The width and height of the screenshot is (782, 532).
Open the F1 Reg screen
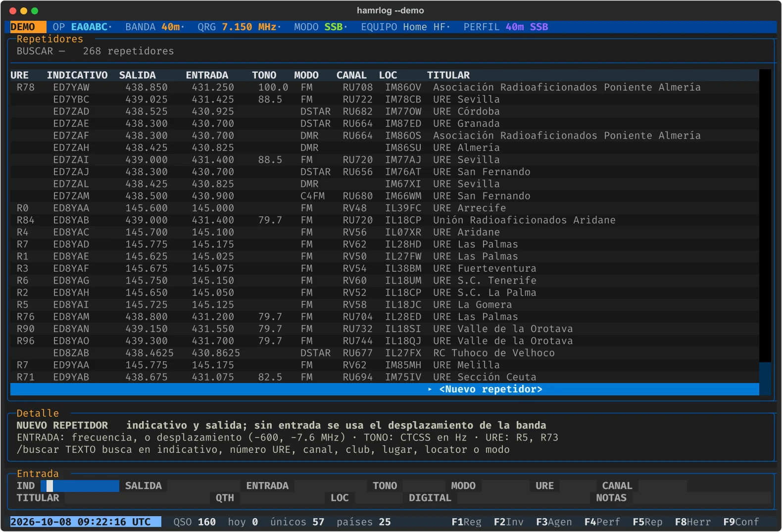click(x=466, y=522)
